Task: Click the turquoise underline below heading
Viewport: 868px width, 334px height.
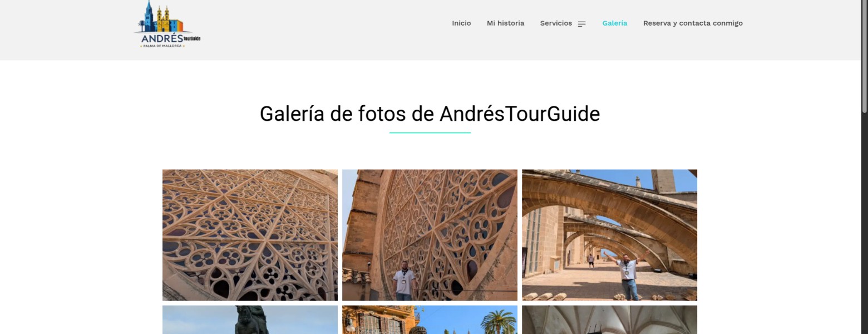Action: (x=430, y=132)
